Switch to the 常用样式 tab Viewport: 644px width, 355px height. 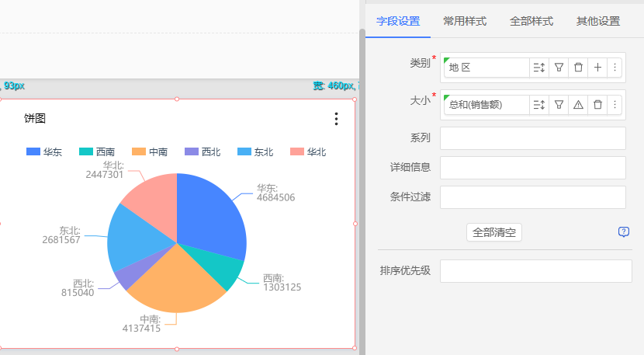click(465, 21)
